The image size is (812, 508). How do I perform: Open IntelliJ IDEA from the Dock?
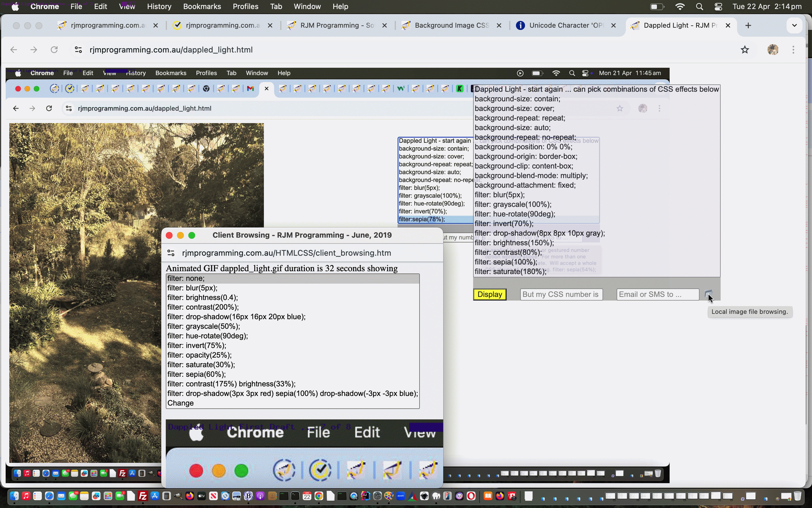(365, 496)
